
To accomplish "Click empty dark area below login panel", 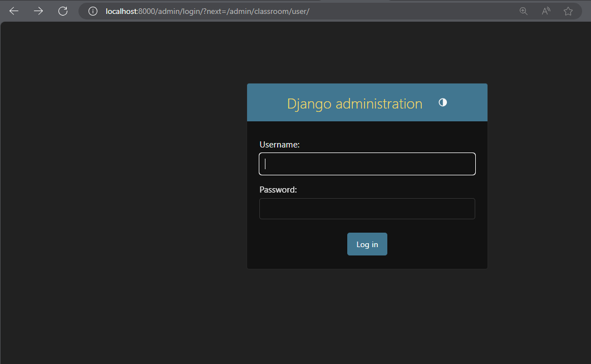I will click(x=367, y=317).
